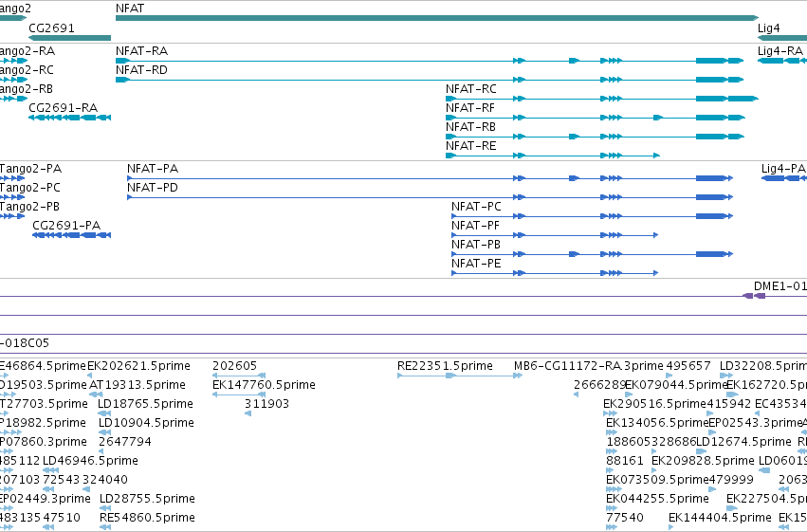Viewport: 807px width, 532px height.
Task: Select the LD10904.5prime EST label
Action: pos(146,423)
